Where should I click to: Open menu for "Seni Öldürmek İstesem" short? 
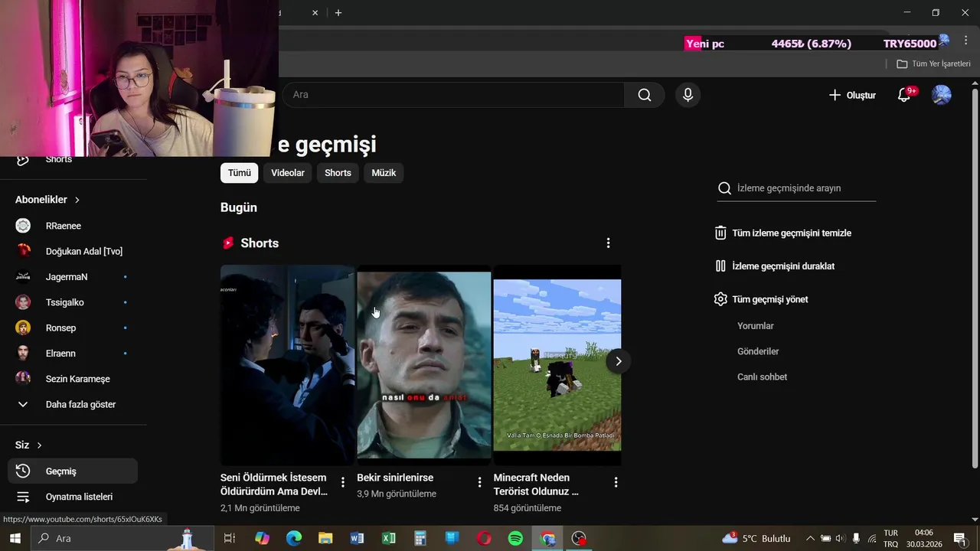click(x=343, y=482)
